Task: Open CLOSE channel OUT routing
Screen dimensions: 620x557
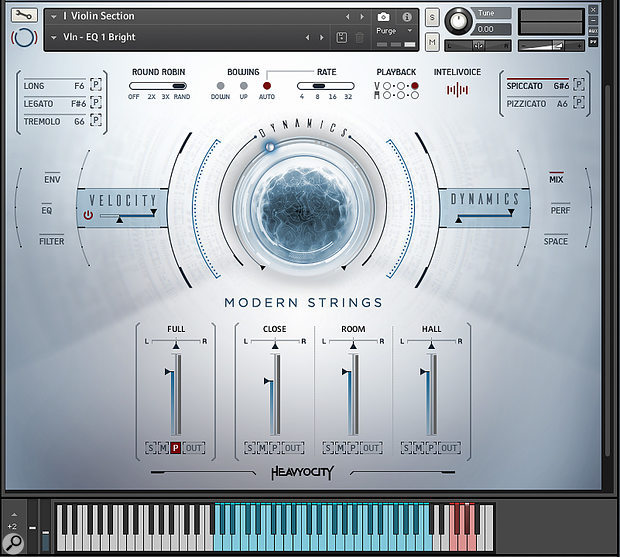Action: tap(293, 448)
